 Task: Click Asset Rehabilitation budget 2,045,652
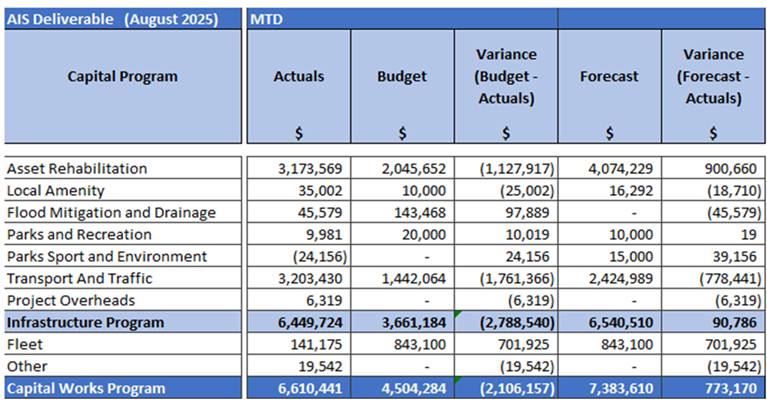pos(402,168)
